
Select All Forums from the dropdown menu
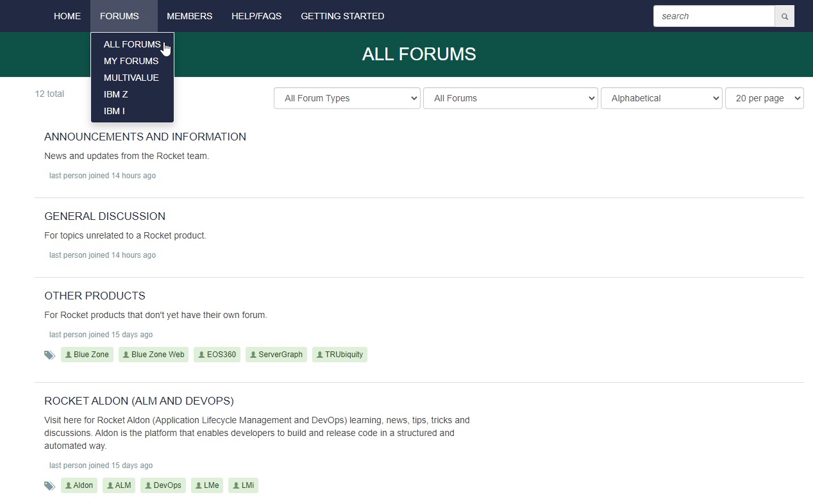pos(132,44)
